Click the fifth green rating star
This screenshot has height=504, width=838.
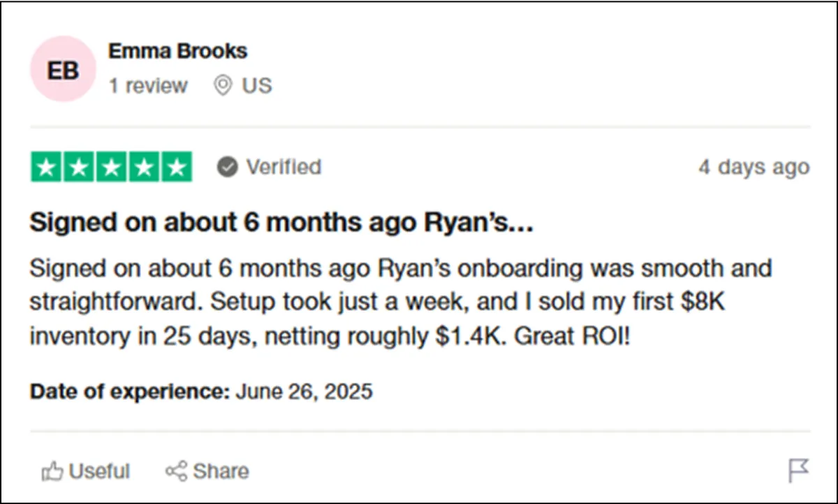tap(177, 168)
